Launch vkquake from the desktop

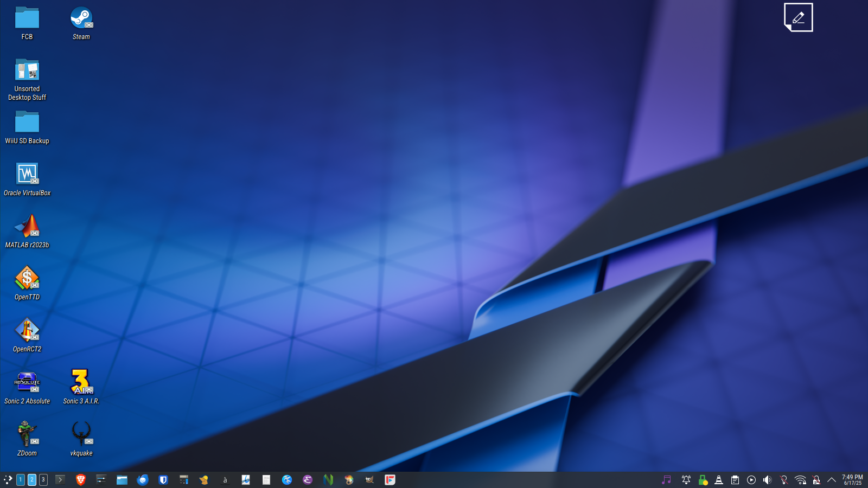coord(81,439)
